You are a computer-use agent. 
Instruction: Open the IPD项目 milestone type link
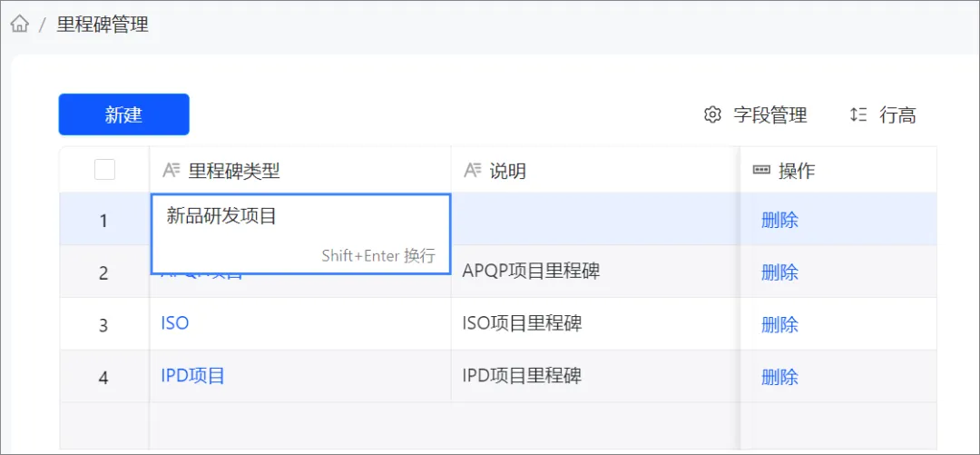pyautogui.click(x=192, y=376)
